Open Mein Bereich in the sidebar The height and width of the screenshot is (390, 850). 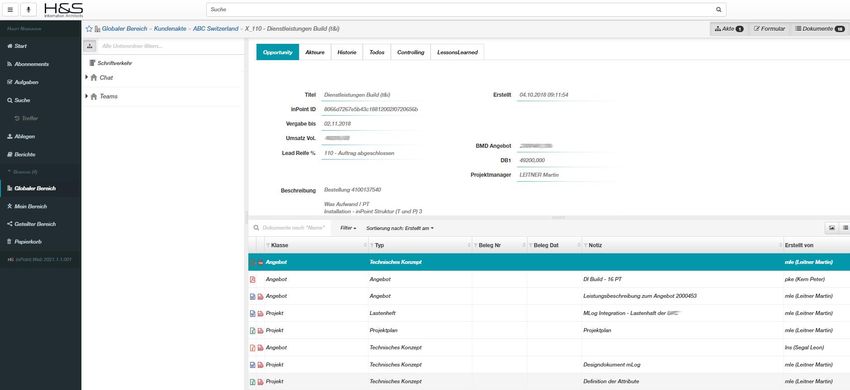coord(27,206)
